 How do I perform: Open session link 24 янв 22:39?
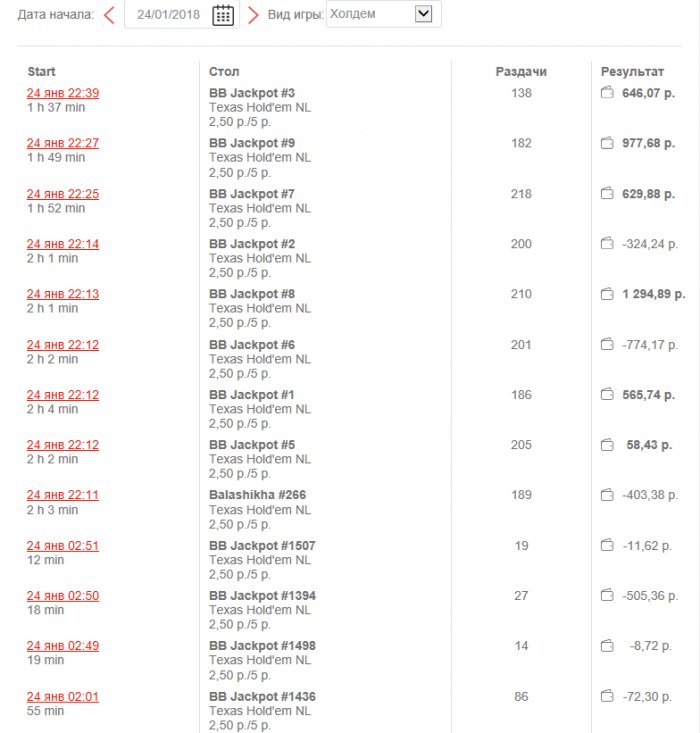tap(62, 93)
